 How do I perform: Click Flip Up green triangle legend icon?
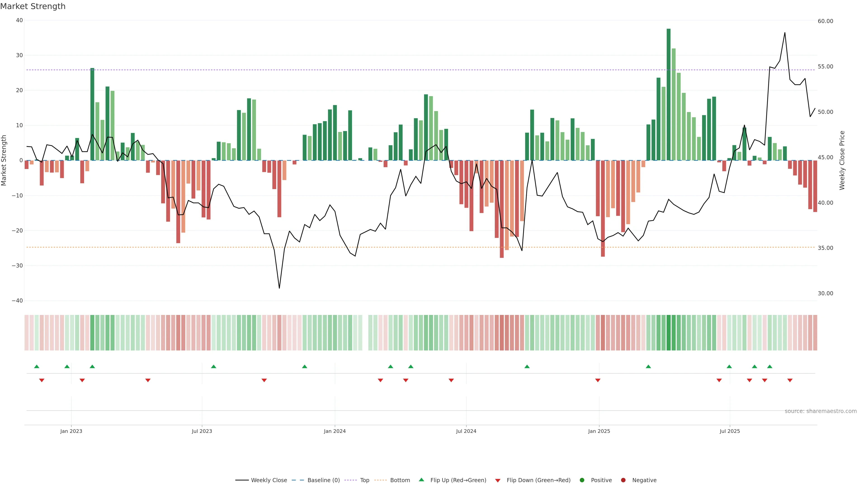(421, 480)
